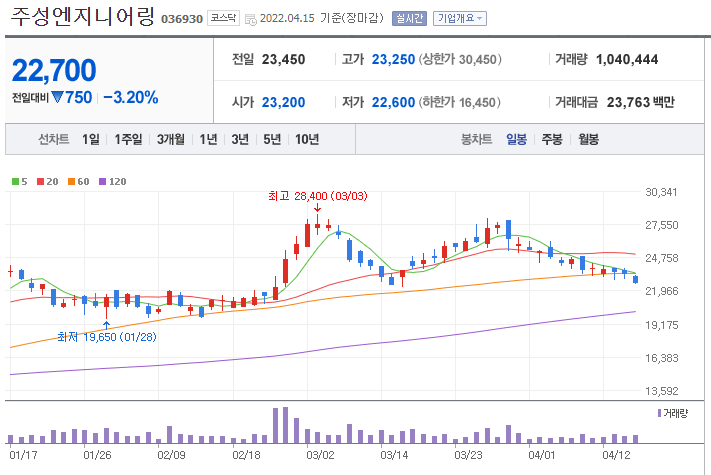The width and height of the screenshot is (711, 475).
Task: Select the 5년 line chart tab
Action: click(272, 139)
